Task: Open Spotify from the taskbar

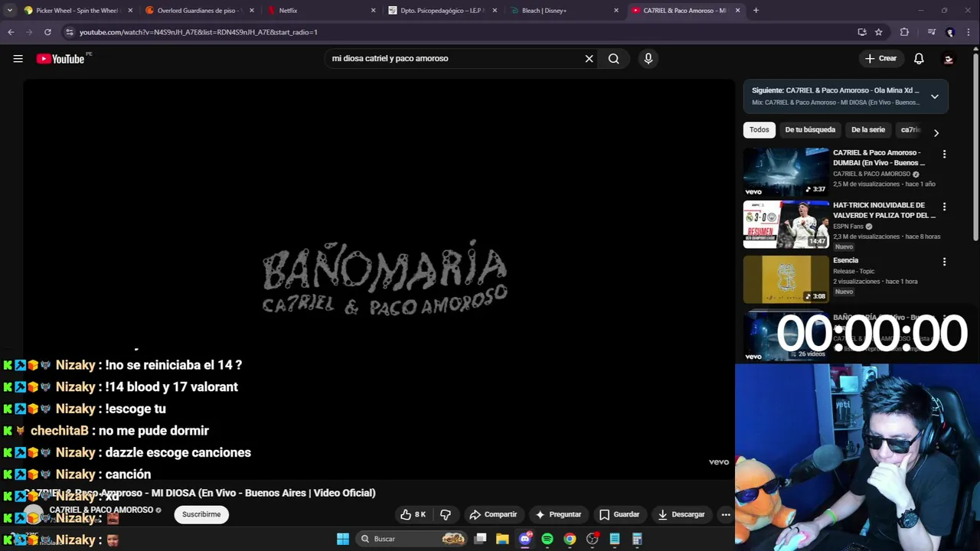Action: (547, 539)
